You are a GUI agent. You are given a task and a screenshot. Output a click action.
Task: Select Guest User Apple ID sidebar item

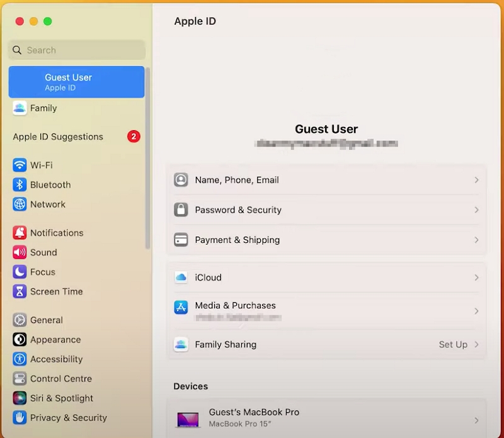click(x=76, y=82)
